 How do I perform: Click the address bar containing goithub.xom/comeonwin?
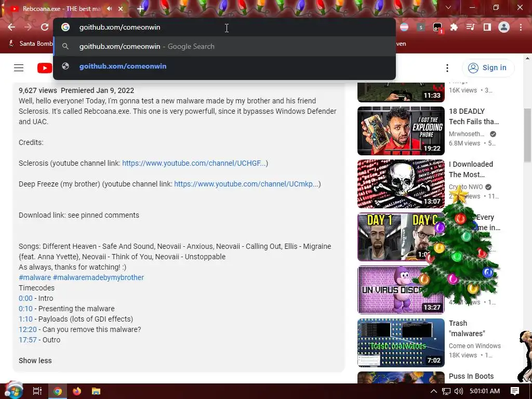[x=224, y=27]
